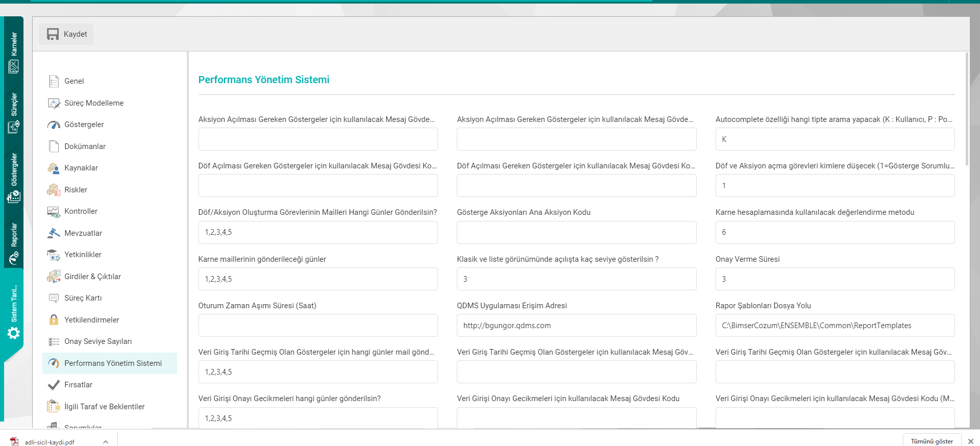980x446 pixels.
Task: Click the Göstergeler gauge icon
Action: point(54,125)
